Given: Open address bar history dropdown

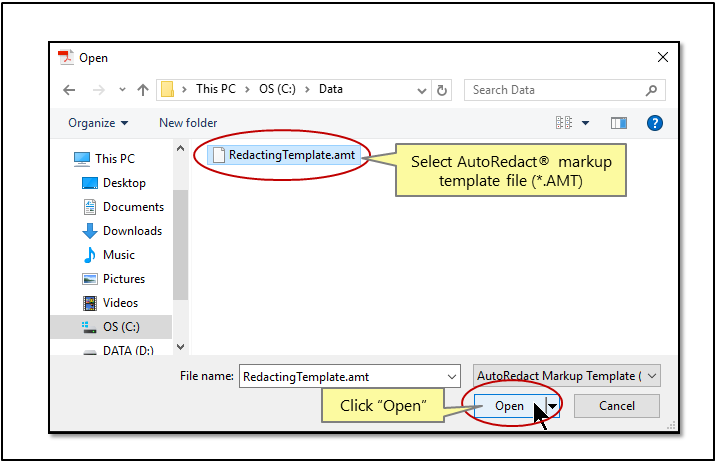Looking at the screenshot, I should pyautogui.click(x=422, y=90).
